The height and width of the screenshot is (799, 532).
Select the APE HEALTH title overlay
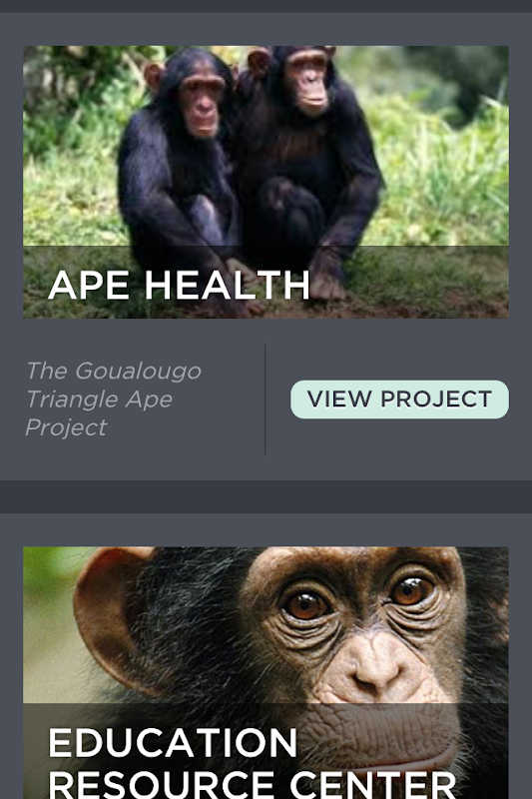pos(179,285)
